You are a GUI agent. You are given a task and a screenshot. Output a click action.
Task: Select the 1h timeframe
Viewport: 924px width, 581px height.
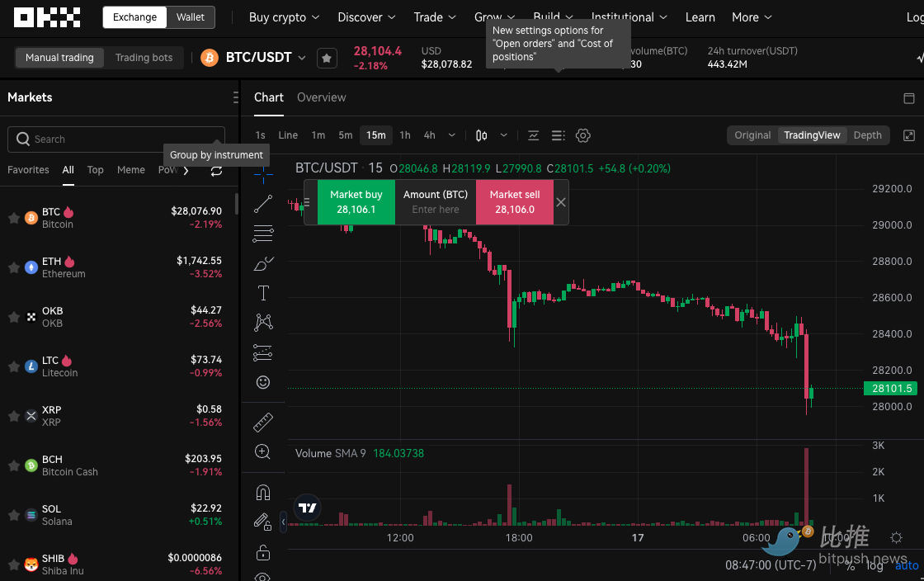pos(405,135)
